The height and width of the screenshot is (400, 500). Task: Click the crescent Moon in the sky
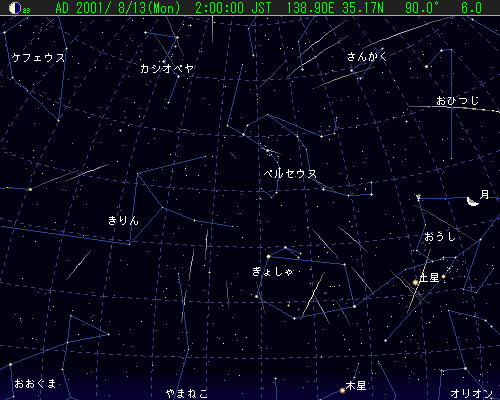click(x=473, y=201)
